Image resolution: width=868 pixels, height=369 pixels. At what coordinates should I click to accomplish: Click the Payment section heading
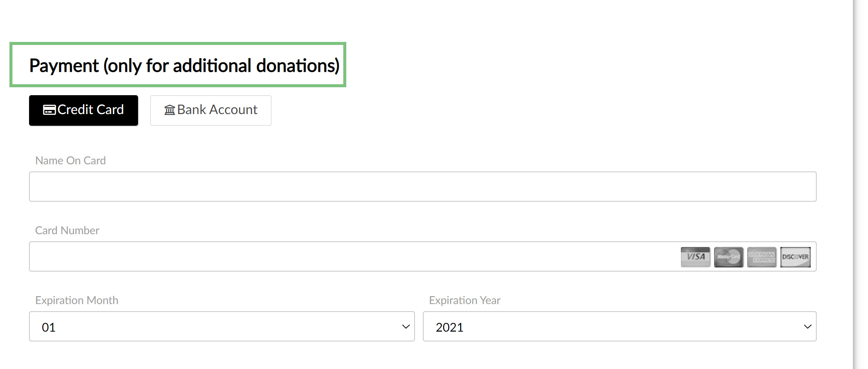click(x=184, y=66)
